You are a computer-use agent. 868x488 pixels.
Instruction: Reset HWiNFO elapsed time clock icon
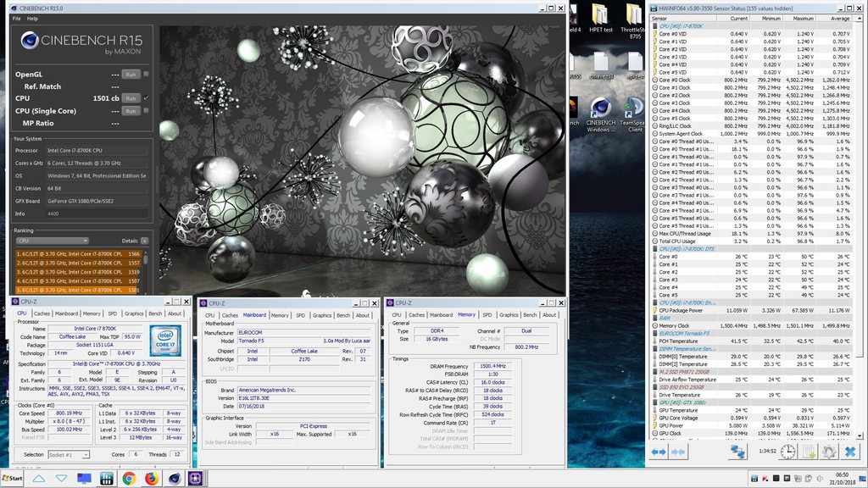click(x=787, y=452)
